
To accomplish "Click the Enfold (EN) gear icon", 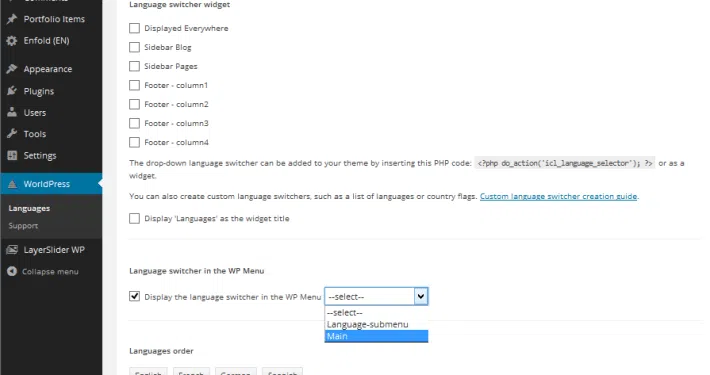I will coord(12,41).
